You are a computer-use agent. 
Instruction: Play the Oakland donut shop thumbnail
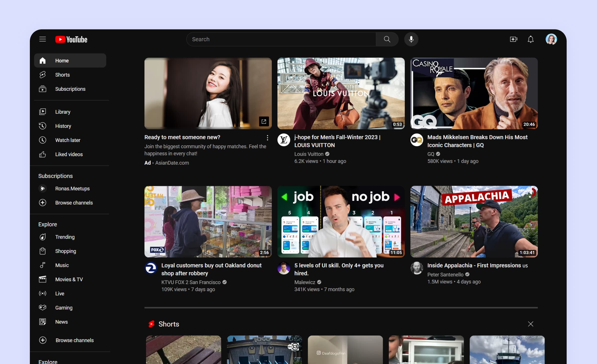[208, 222]
